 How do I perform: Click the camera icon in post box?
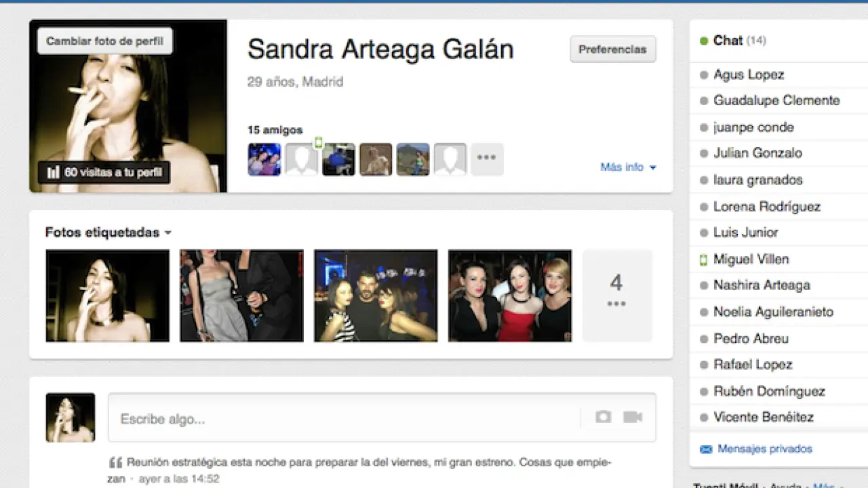point(603,417)
